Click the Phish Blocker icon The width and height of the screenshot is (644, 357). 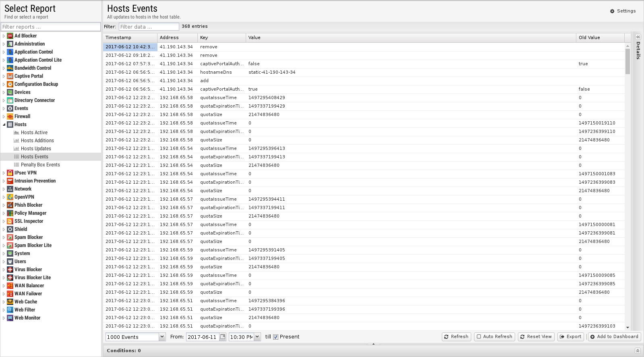pos(10,205)
